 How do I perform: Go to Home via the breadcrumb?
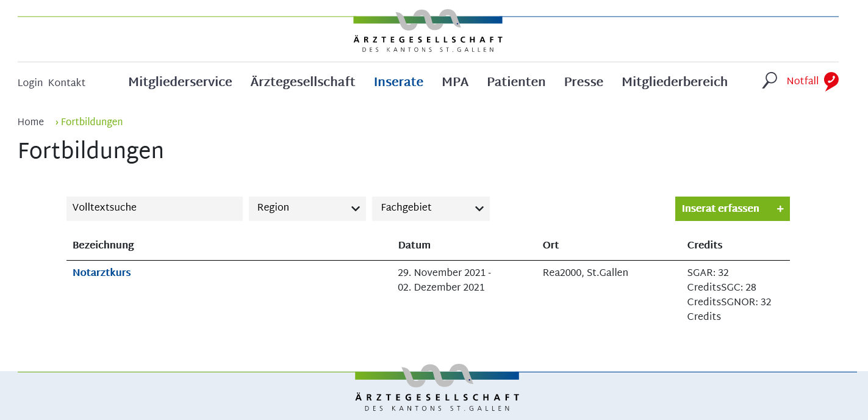[x=30, y=122]
